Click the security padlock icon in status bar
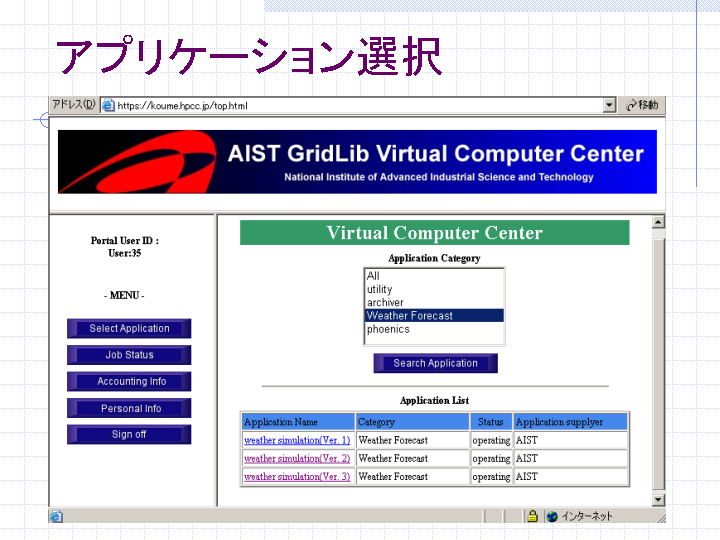 pyautogui.click(x=533, y=516)
